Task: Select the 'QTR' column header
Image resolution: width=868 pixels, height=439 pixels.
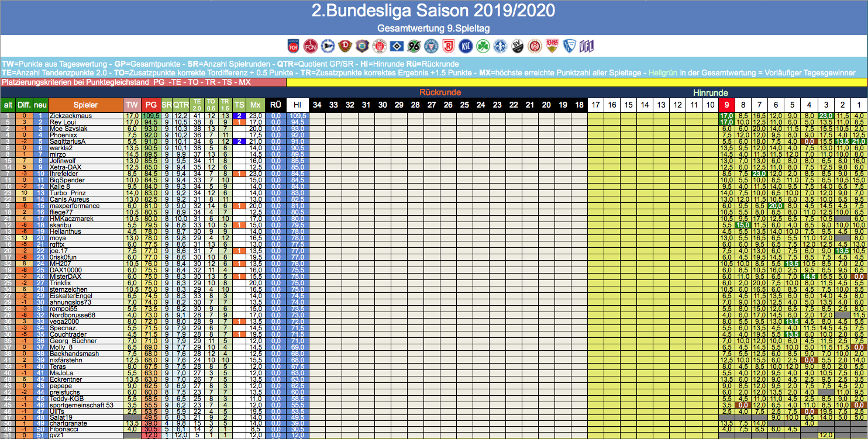Action: (x=181, y=105)
